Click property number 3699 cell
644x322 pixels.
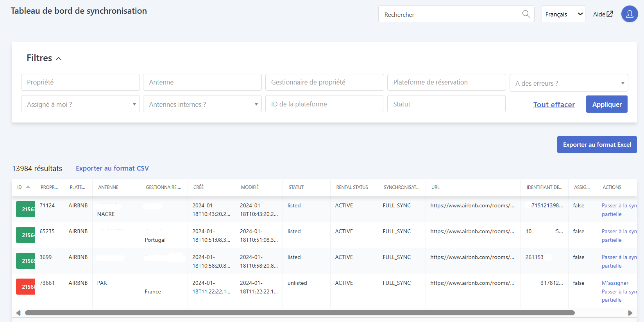click(45, 257)
